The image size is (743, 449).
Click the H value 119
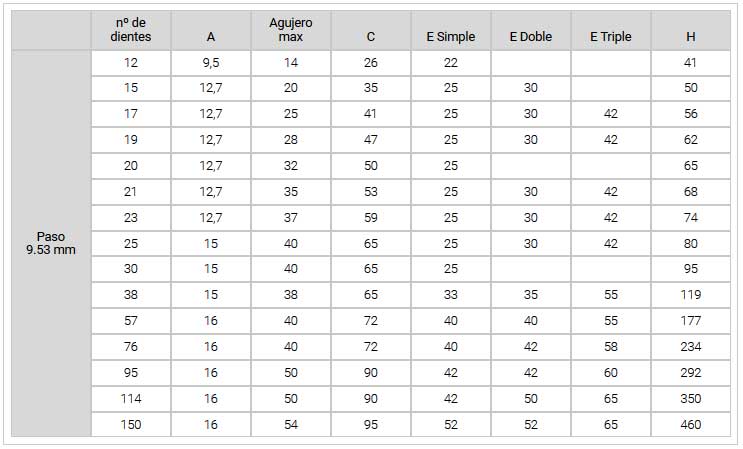tap(691, 295)
